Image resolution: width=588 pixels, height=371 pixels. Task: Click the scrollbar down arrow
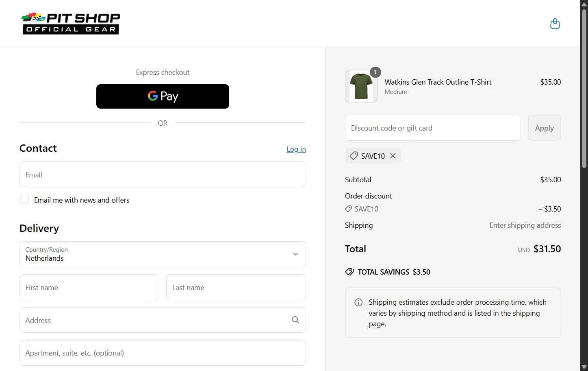click(x=584, y=367)
